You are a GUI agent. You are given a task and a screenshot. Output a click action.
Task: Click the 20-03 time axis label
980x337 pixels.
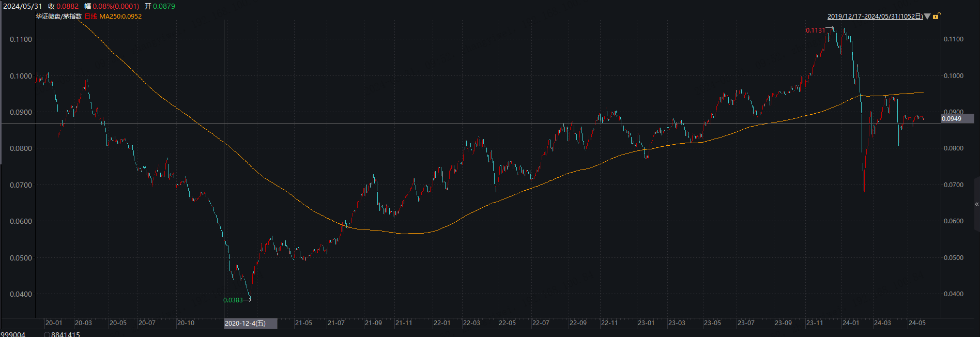(83, 323)
